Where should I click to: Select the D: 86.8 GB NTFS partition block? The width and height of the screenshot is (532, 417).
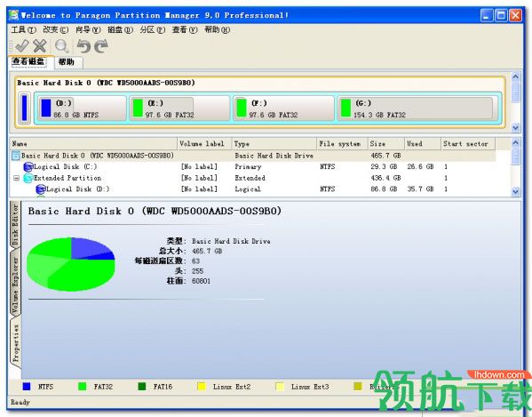click(x=82, y=108)
